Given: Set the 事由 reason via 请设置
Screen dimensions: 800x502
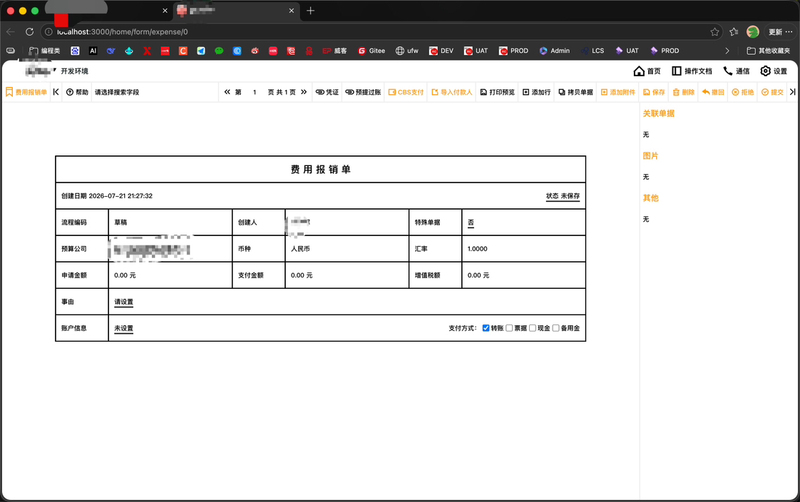Looking at the screenshot, I should [x=123, y=302].
